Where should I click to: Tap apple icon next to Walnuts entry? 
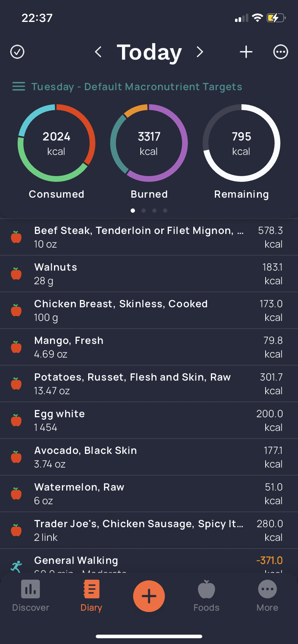tap(16, 274)
